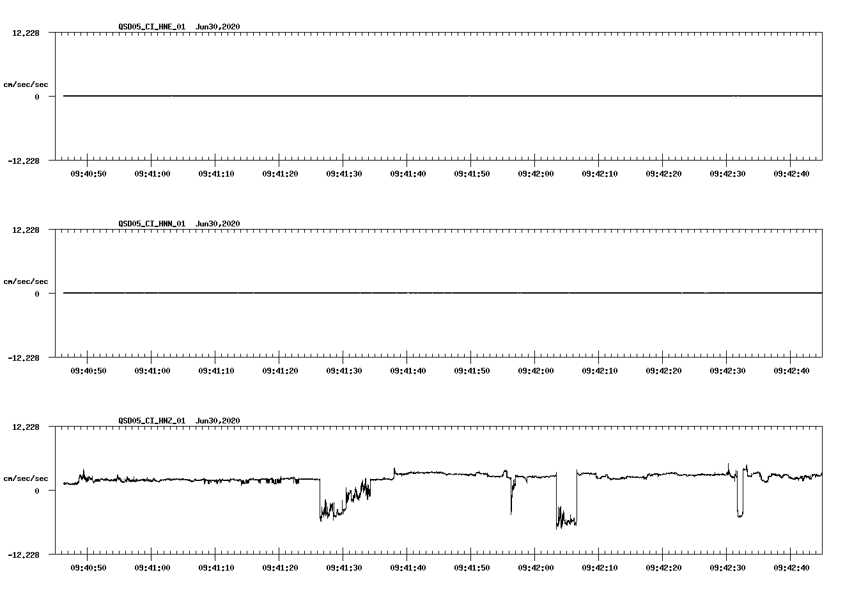Click 09:40:50 time label under HNZ plot

click(x=88, y=568)
